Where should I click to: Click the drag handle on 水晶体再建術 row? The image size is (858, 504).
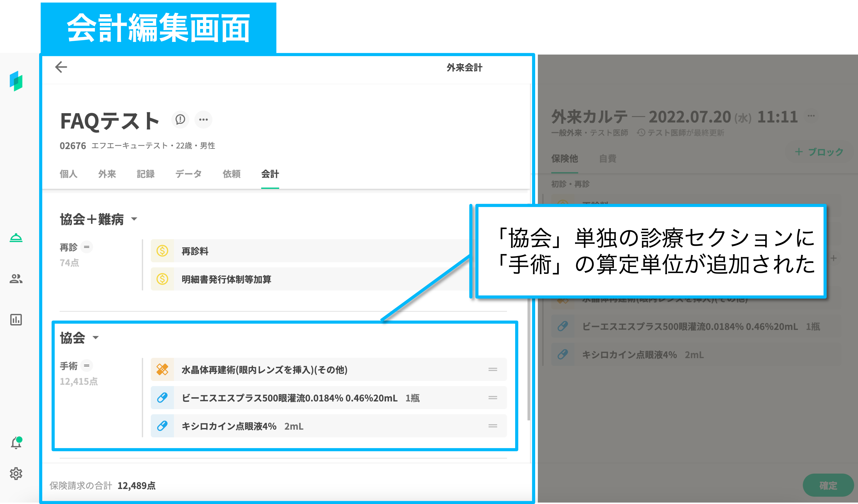(492, 369)
